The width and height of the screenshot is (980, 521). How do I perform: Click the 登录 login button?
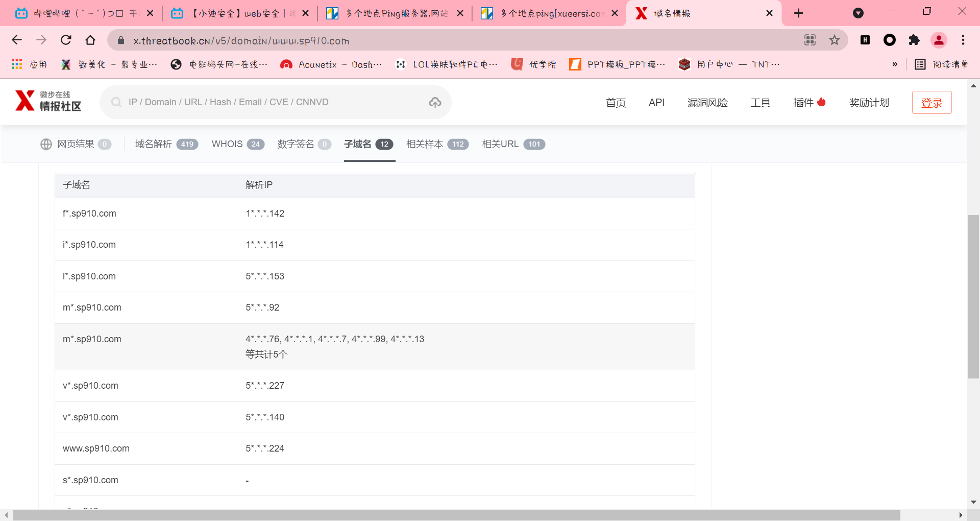932,103
